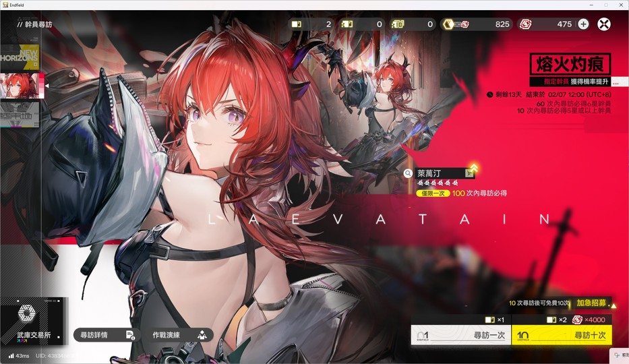Click the white arrow next to the Laevatain banner

tap(48, 86)
